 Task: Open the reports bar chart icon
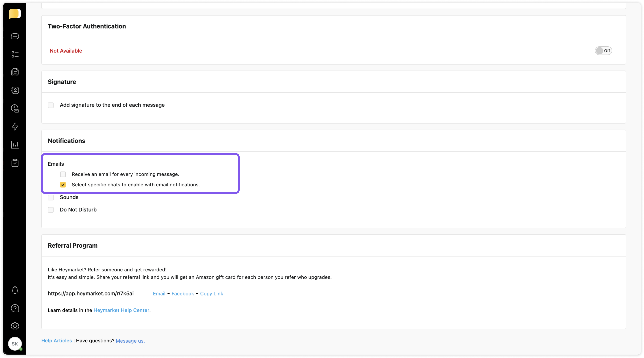click(x=15, y=145)
